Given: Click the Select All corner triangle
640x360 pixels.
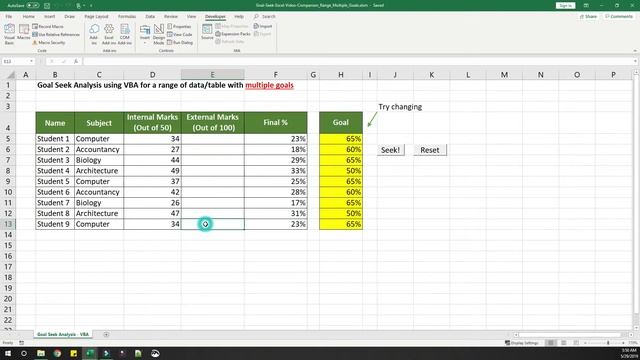Looking at the screenshot, I should coord(10,75).
